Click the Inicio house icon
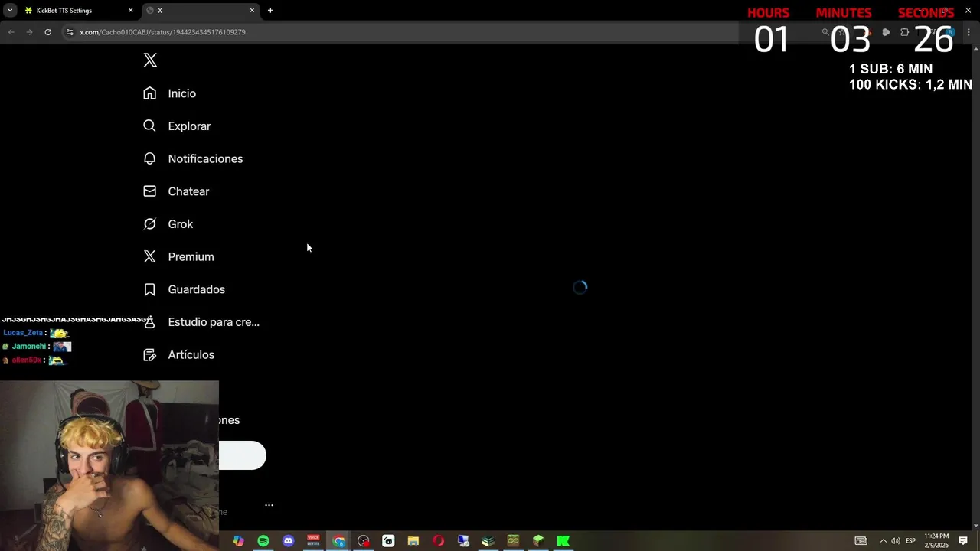The width and height of the screenshot is (980, 551). coord(149,93)
